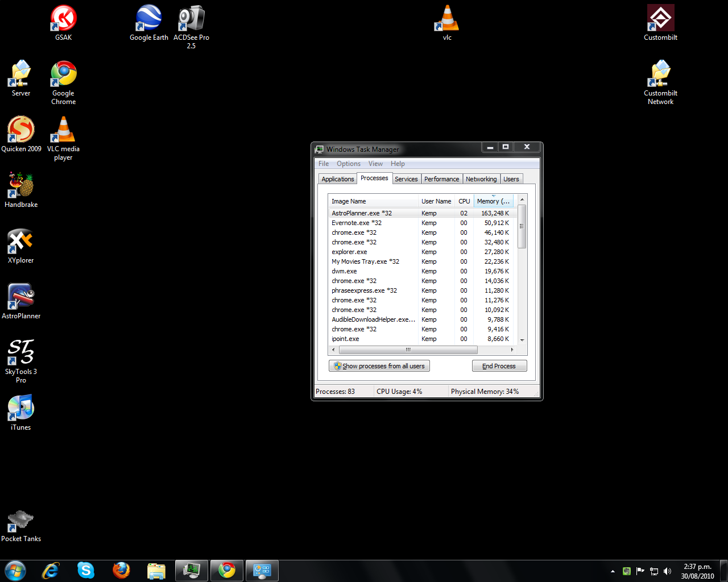The height and width of the screenshot is (582, 728).
Task: Open the File menu in Task Manager
Action: point(324,164)
